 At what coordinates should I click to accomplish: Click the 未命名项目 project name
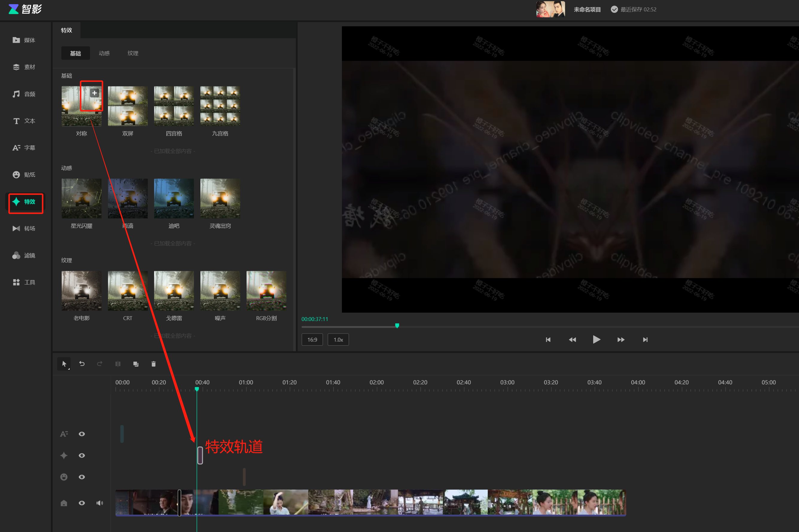(587, 10)
